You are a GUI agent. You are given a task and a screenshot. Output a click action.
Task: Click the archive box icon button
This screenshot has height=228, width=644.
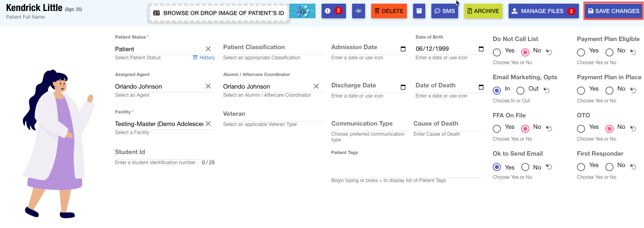419,11
